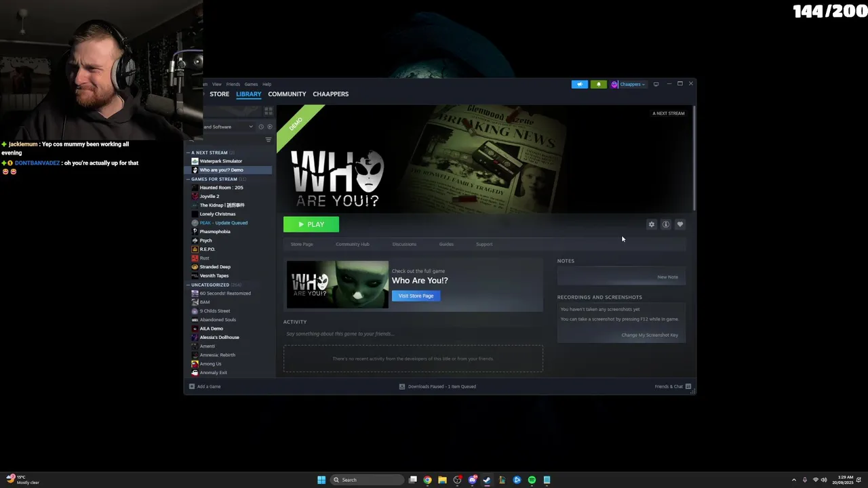Viewport: 868px width, 488px height.
Task: Click the blue announcements megaphone icon
Action: pyautogui.click(x=579, y=85)
